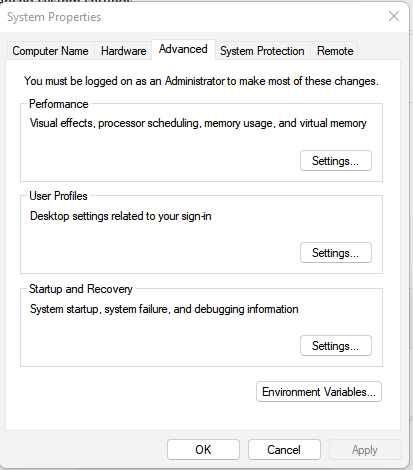Open Performance Settings button
The height and width of the screenshot is (470, 413).
click(x=336, y=161)
